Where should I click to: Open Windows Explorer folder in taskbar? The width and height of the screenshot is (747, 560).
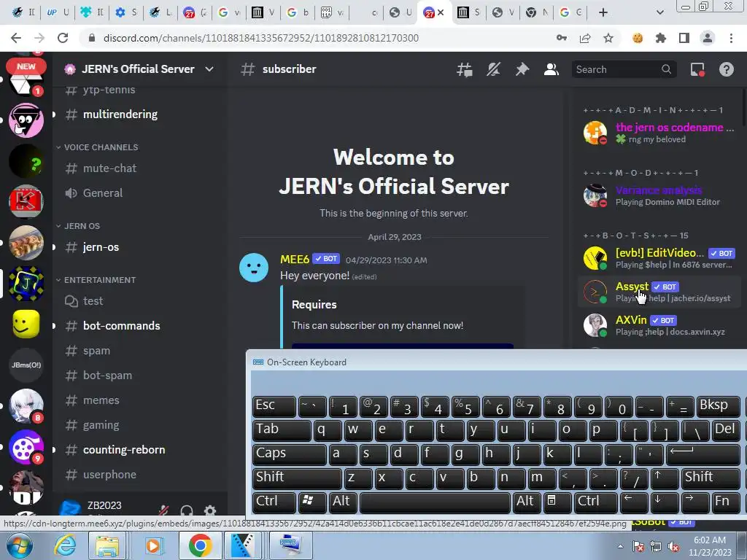pyautogui.click(x=107, y=545)
